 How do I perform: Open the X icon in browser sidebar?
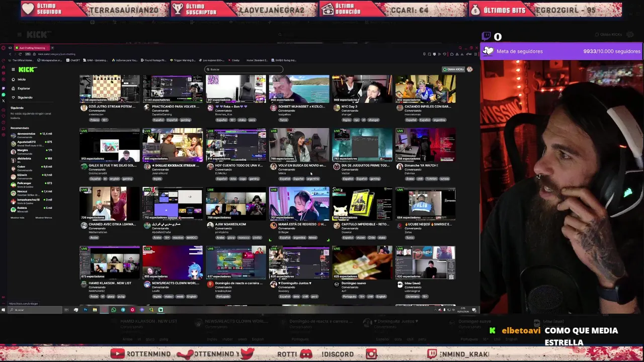point(4,101)
